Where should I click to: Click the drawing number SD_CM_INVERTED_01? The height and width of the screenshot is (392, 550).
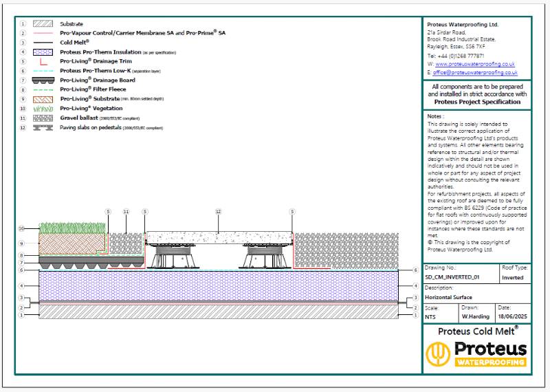[452, 277]
